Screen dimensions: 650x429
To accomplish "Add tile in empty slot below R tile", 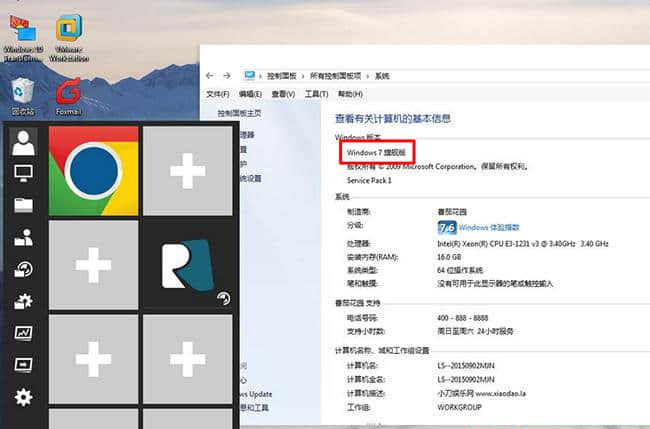I will click(x=187, y=359).
